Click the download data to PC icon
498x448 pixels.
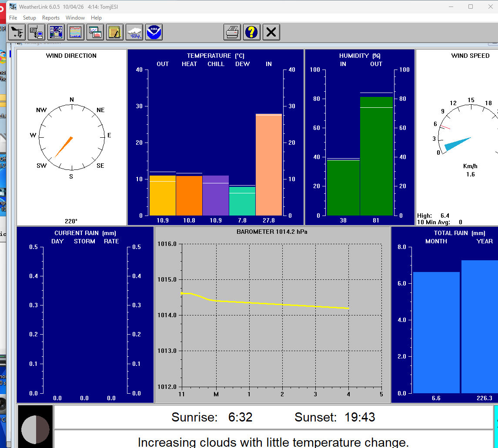coord(36,32)
